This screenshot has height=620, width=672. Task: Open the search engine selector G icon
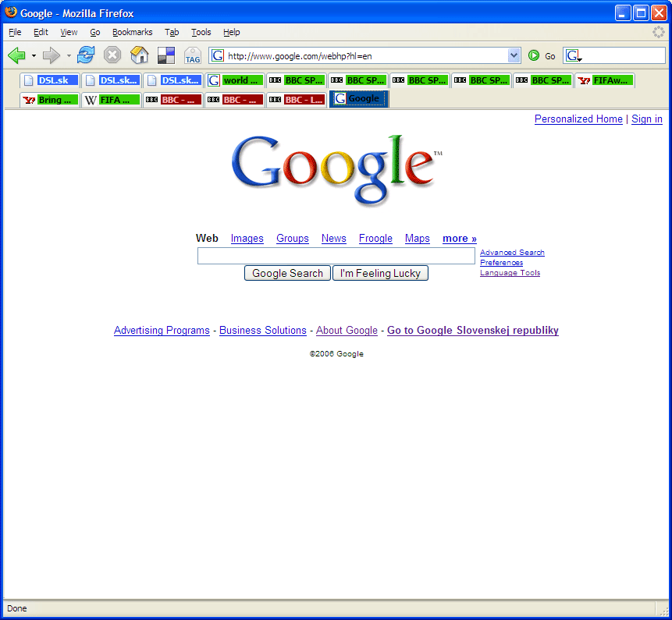click(574, 55)
